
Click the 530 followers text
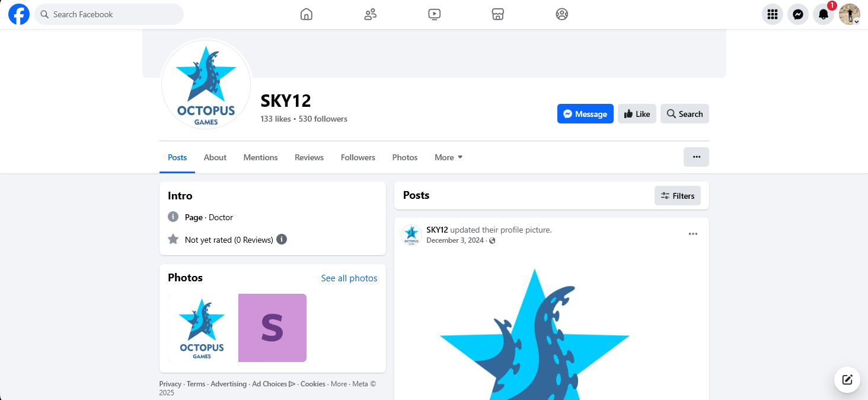click(x=323, y=119)
